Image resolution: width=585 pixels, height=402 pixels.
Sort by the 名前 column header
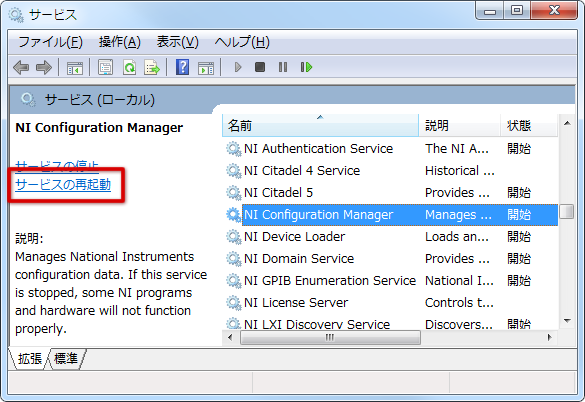click(x=320, y=125)
